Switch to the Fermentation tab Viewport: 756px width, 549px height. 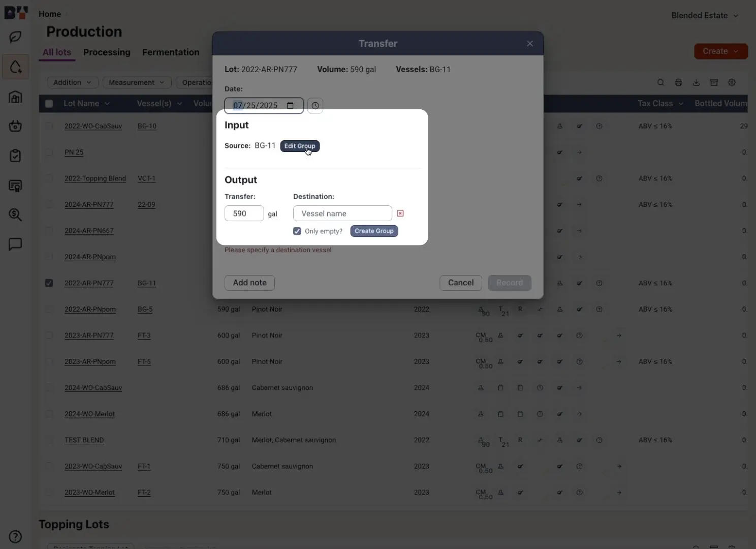click(x=171, y=52)
